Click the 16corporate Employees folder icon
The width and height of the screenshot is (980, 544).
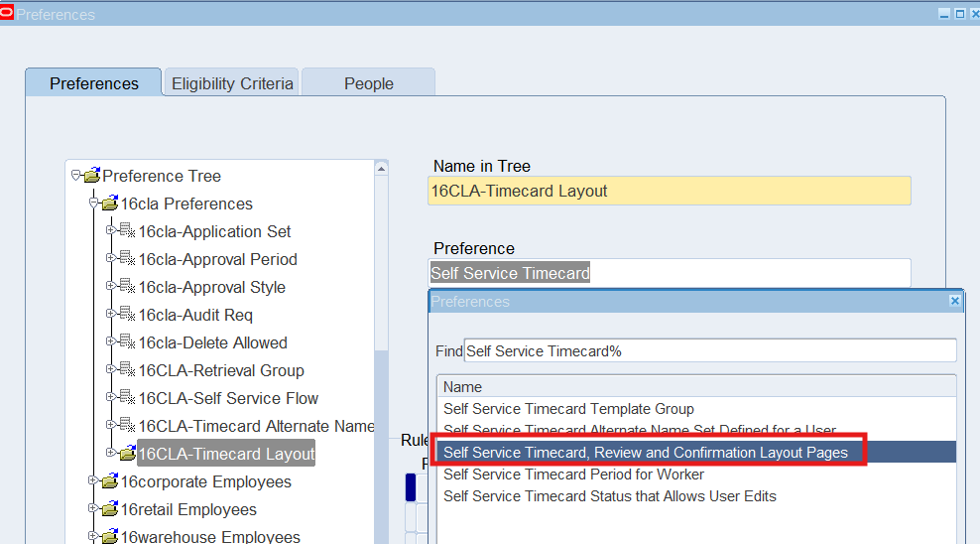coord(109,482)
